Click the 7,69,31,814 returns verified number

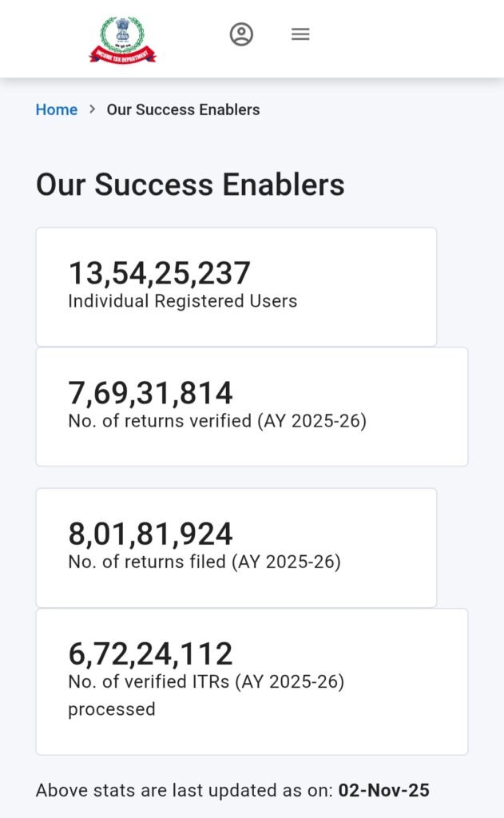pos(151,393)
